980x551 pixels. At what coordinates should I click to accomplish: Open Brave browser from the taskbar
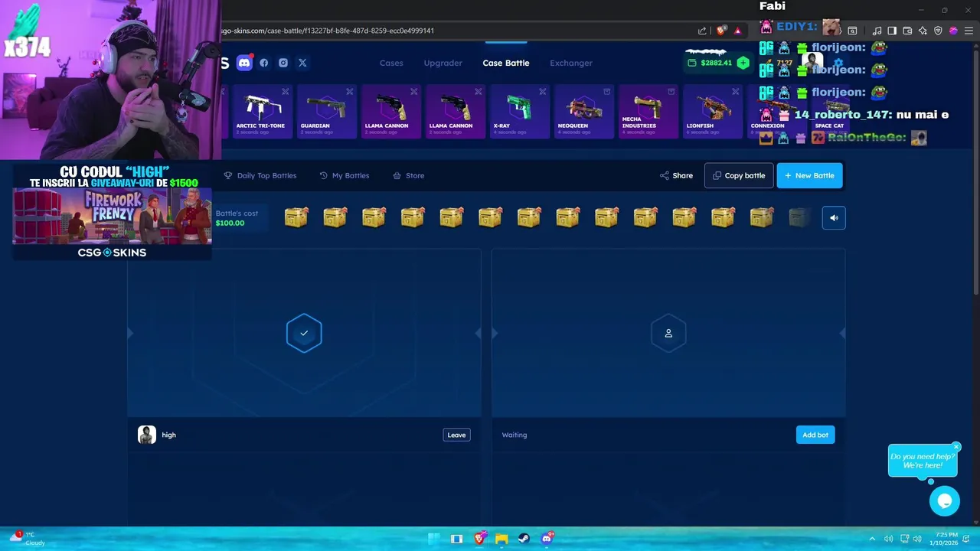tap(479, 539)
